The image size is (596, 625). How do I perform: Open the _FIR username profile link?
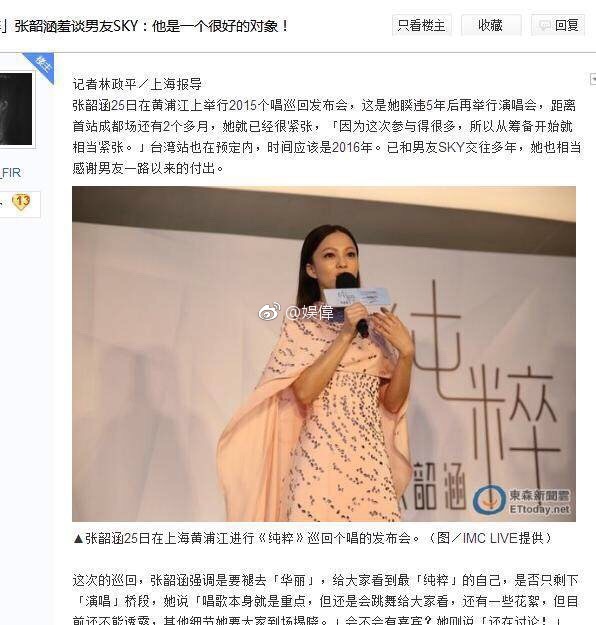10,173
